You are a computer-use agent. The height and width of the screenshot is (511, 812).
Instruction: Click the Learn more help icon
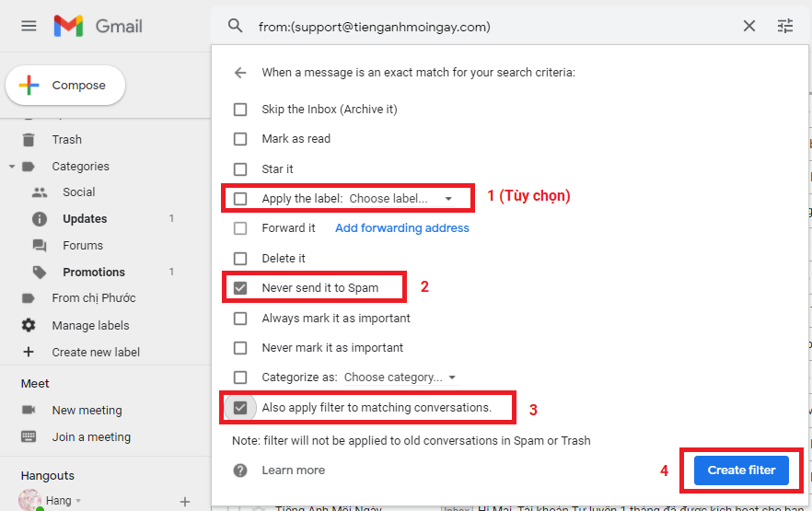pyautogui.click(x=240, y=470)
